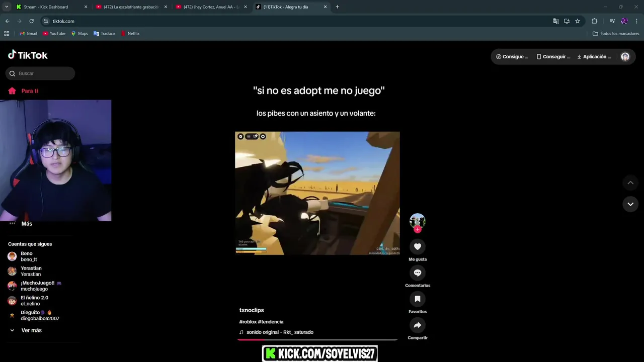Seek on the video progress bar
This screenshot has width=644, height=362.
coord(317,340)
